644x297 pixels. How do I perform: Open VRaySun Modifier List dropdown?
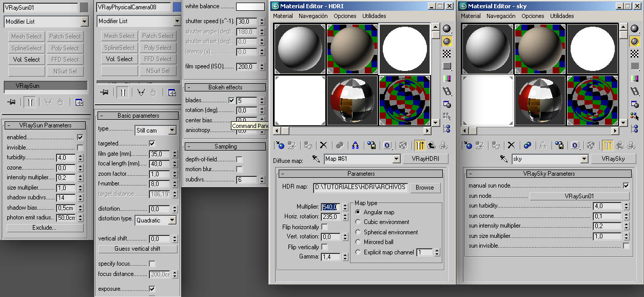(84, 22)
